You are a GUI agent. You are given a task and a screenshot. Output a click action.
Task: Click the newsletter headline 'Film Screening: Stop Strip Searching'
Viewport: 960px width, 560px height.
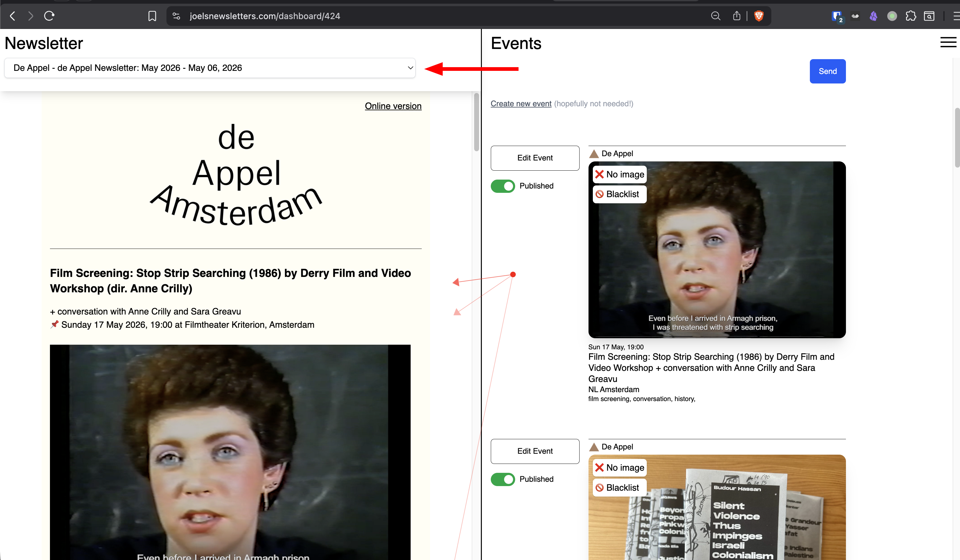[231, 281]
